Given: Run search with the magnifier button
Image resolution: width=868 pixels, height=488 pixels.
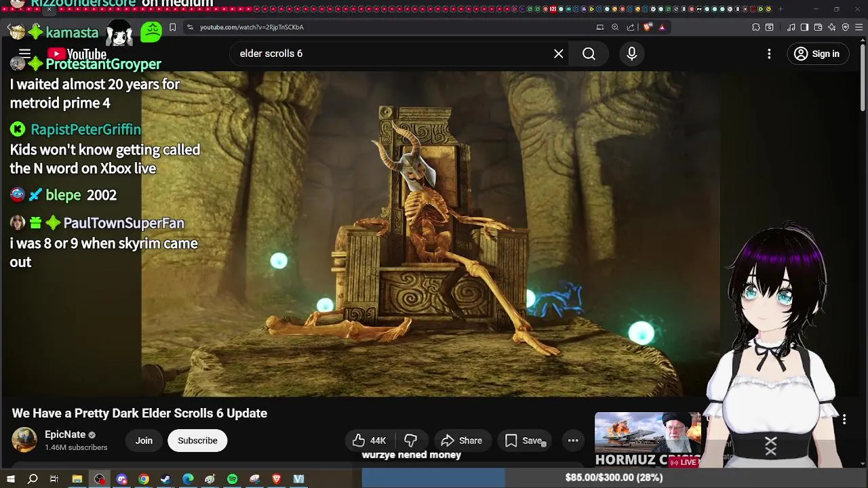Looking at the screenshot, I should pos(589,54).
